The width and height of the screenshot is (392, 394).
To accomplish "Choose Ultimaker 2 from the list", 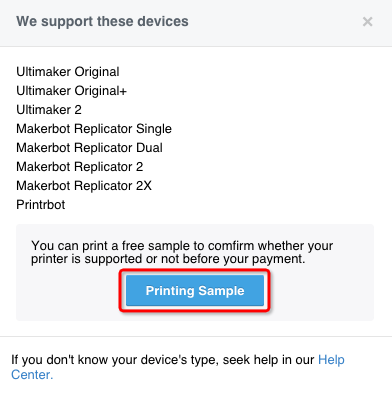I will 49,110.
